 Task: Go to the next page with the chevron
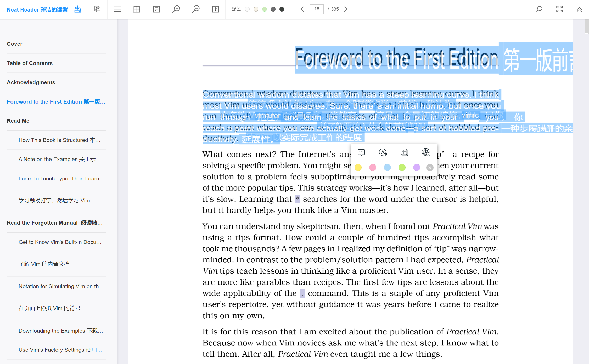tap(346, 9)
